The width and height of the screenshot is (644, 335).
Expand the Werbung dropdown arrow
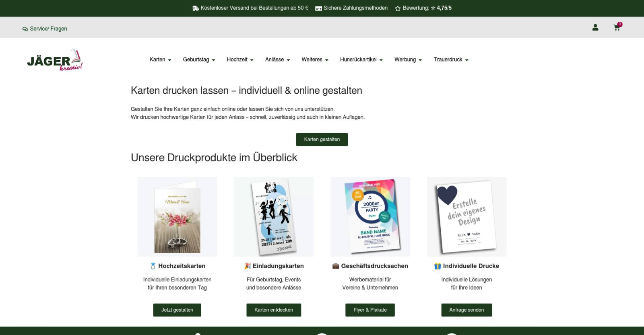(420, 60)
